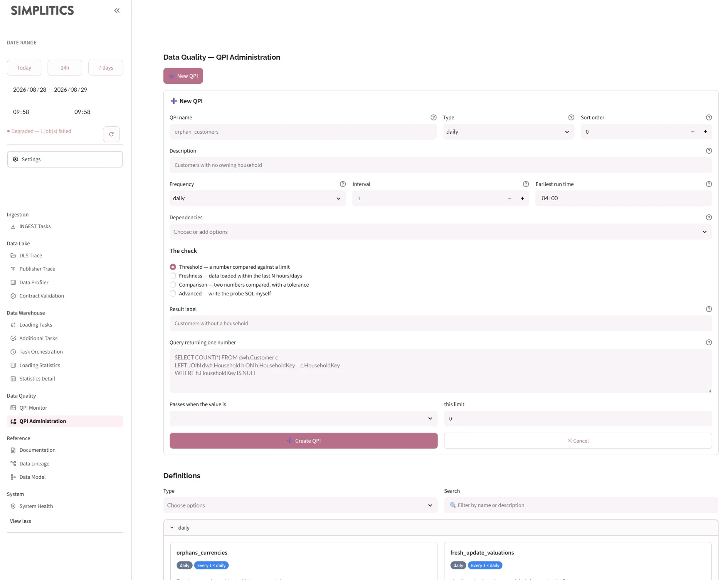This screenshot has width=728, height=580.
Task: Open the help icon for Description
Action: point(708,151)
